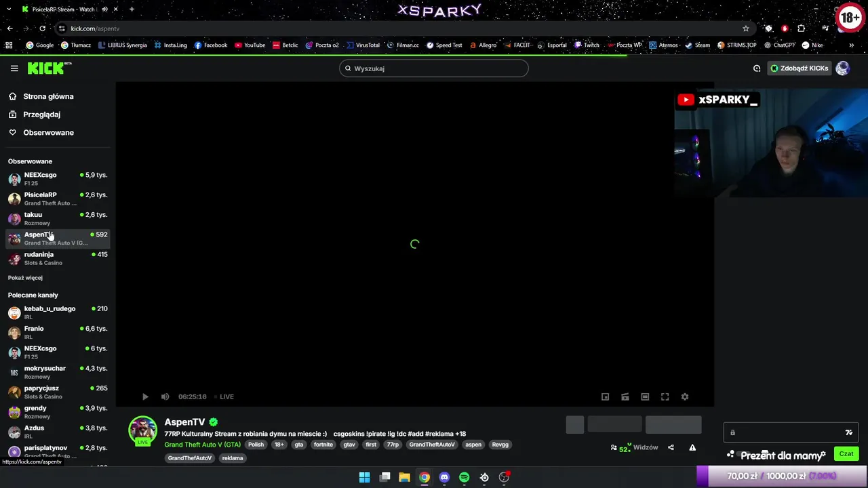Image resolution: width=868 pixels, height=488 pixels.
Task: Open the Windows Start menu
Action: (364, 477)
